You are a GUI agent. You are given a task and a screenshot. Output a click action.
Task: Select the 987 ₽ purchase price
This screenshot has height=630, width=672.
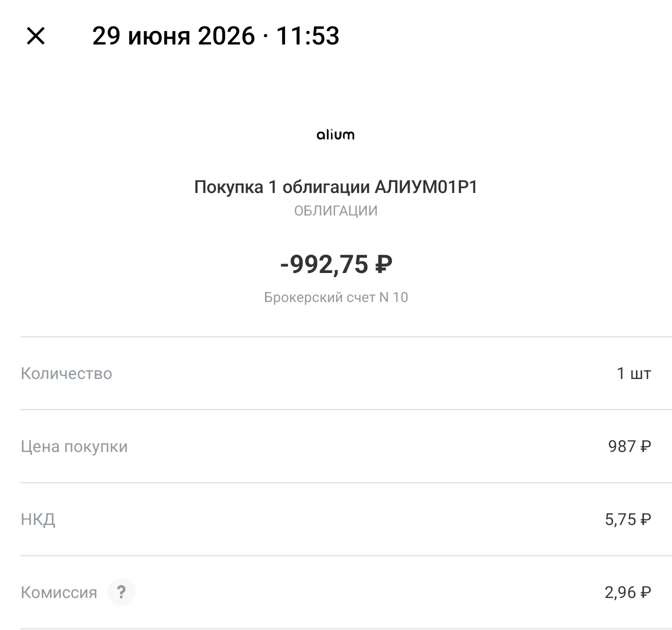629,446
